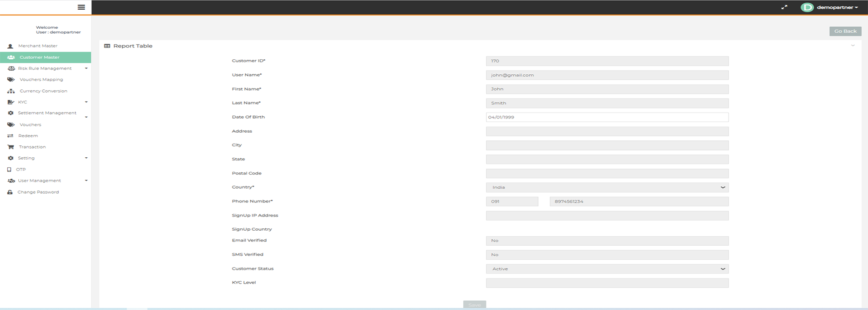Expand the User Management submenu

click(40, 181)
